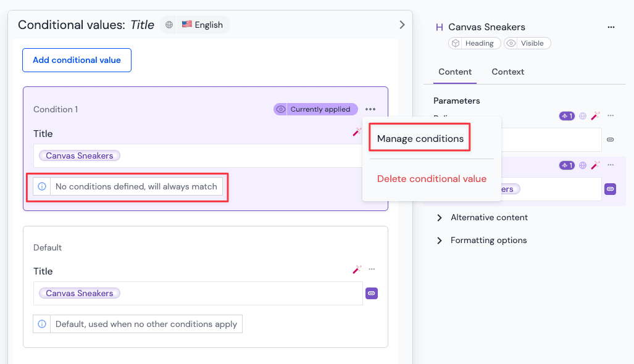This screenshot has height=364, width=634.
Task: Click the Default Title input field
Action: (x=198, y=293)
